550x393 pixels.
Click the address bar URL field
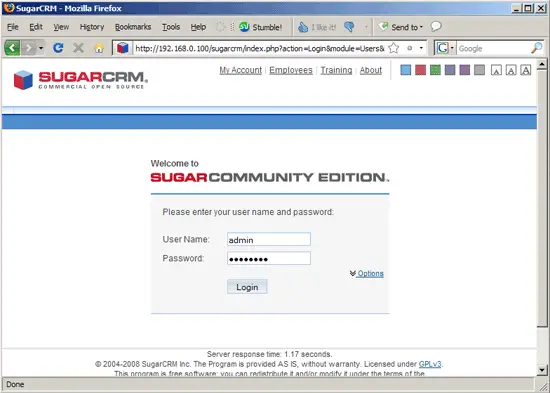[x=260, y=48]
